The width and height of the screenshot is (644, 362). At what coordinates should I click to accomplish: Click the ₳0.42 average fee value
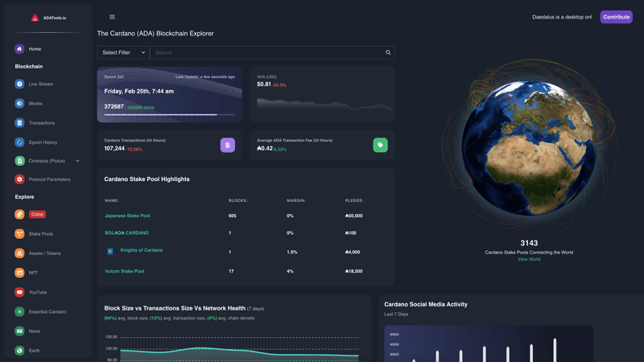pyautogui.click(x=265, y=148)
